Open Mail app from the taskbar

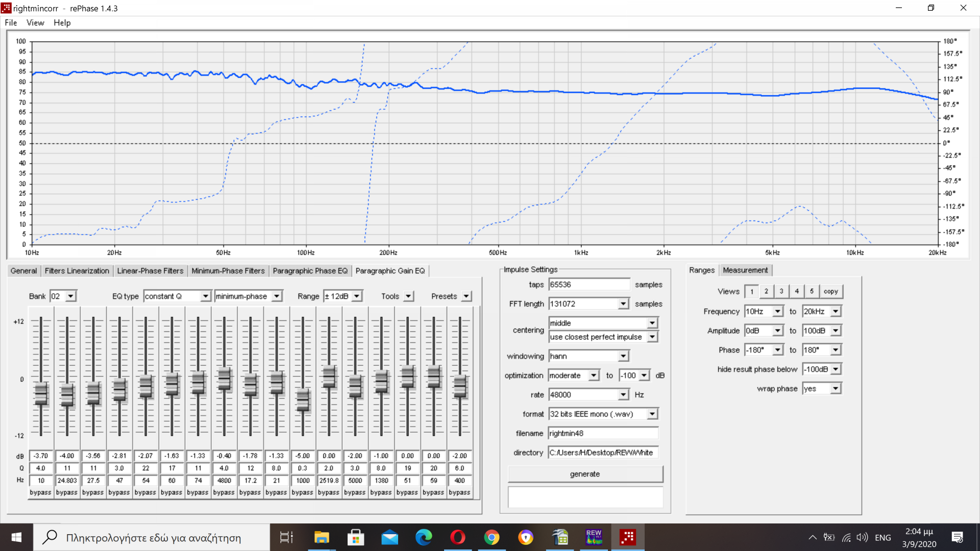pos(389,537)
